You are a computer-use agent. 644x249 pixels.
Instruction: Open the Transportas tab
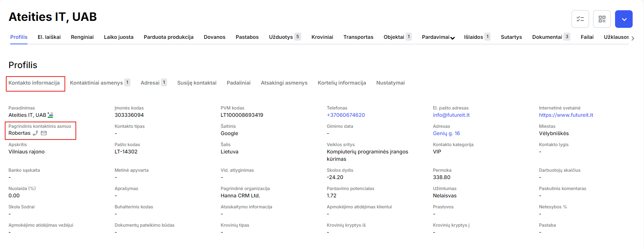coord(359,37)
